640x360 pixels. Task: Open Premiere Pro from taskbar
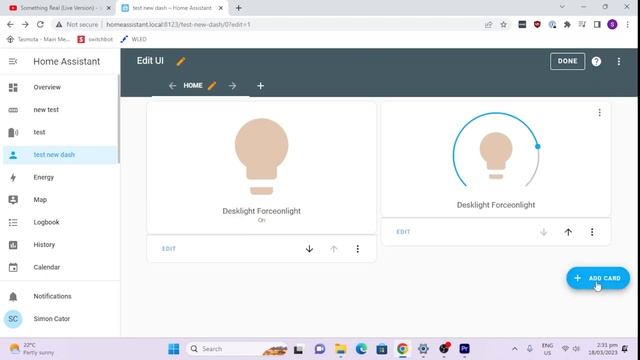tap(464, 349)
